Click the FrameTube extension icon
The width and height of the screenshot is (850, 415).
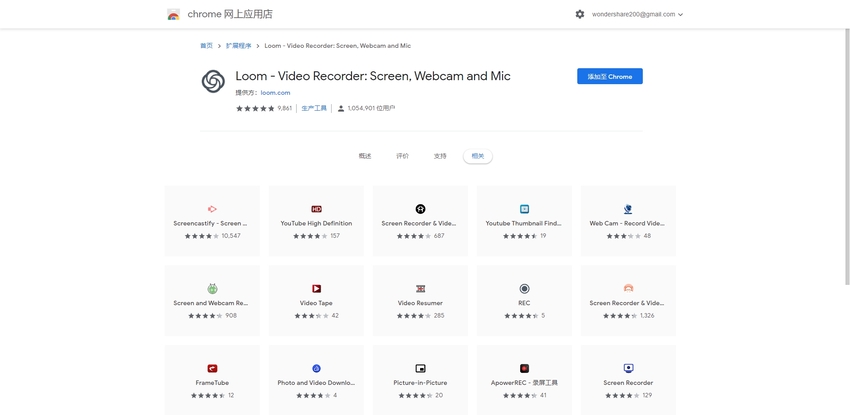pyautogui.click(x=212, y=368)
